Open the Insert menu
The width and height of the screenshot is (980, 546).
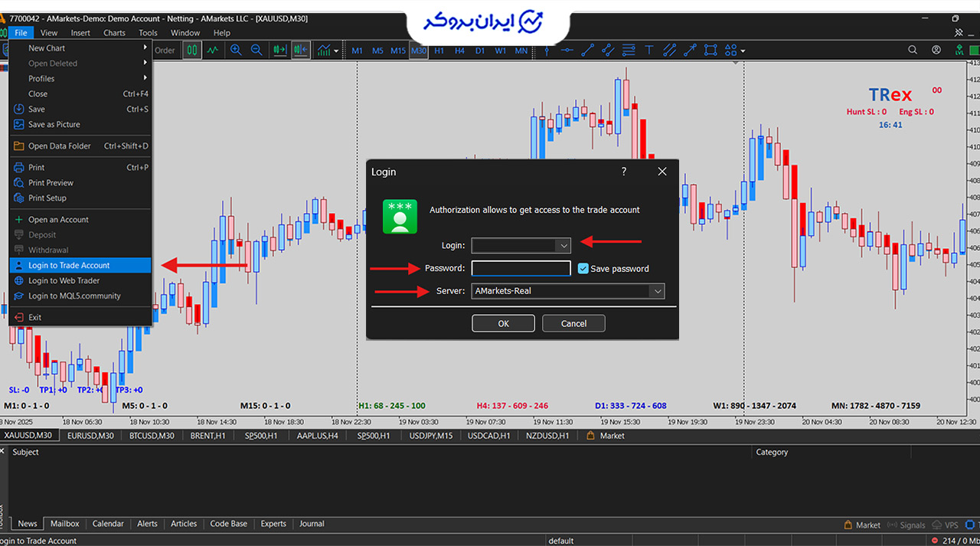[x=80, y=33]
